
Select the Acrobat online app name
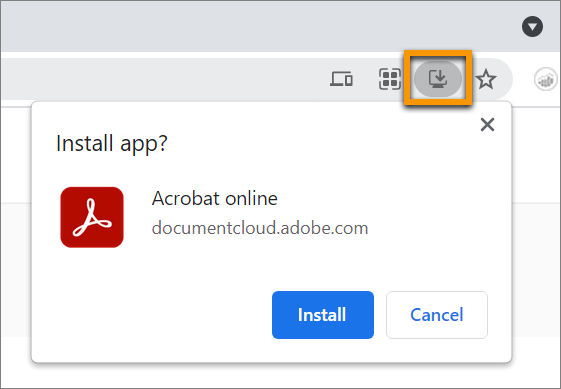pos(215,198)
